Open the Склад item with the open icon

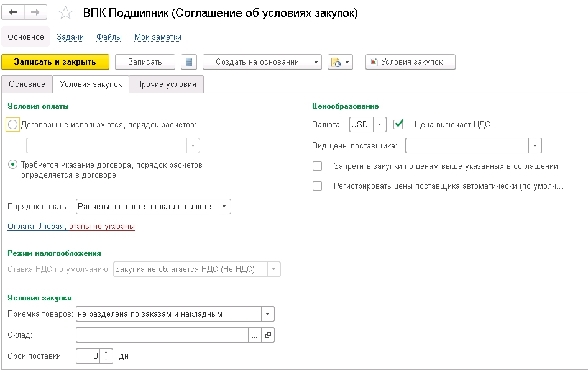point(268,335)
